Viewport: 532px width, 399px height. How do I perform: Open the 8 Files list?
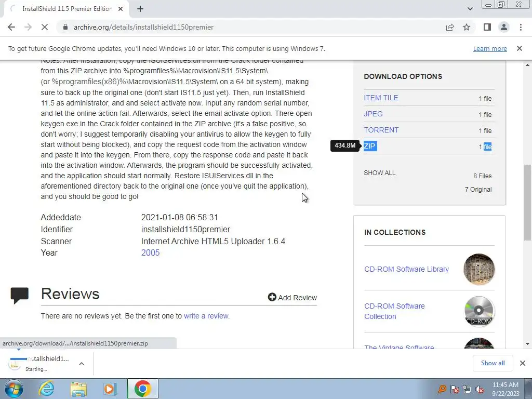(483, 176)
